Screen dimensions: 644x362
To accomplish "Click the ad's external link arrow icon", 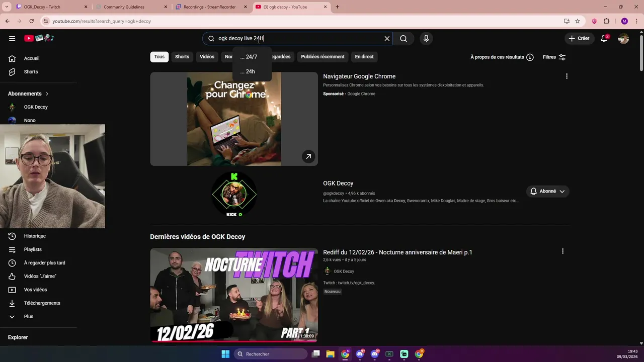I will [308, 156].
